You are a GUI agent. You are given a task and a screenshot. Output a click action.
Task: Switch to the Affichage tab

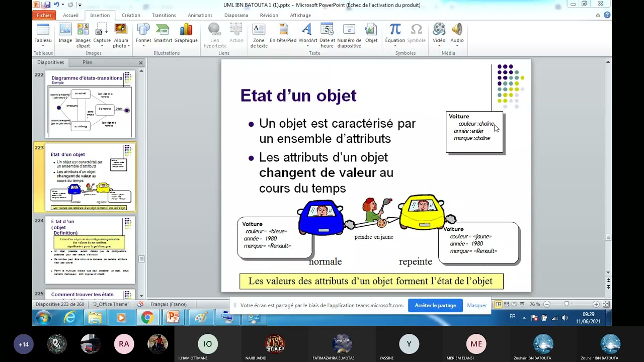300,15
